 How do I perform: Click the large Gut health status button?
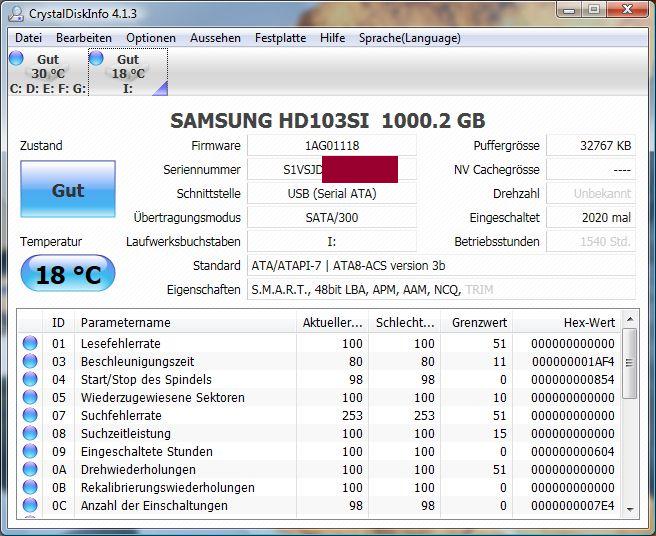tap(68, 189)
